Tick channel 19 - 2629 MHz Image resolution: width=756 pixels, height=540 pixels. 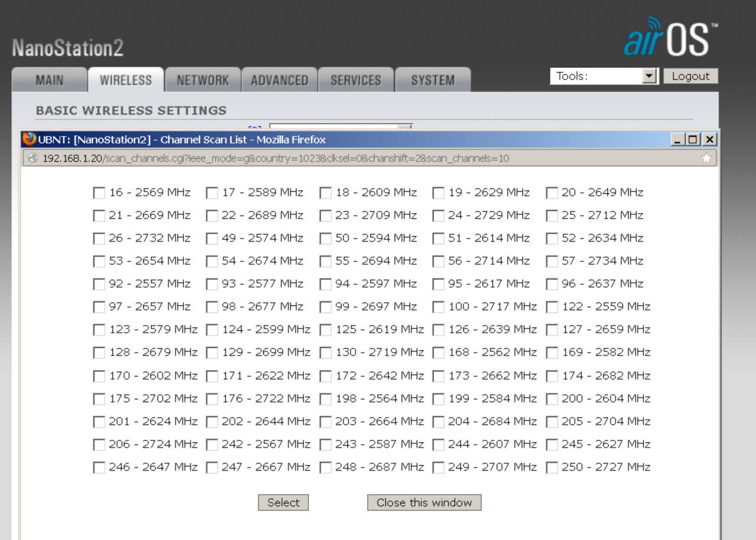(x=438, y=193)
